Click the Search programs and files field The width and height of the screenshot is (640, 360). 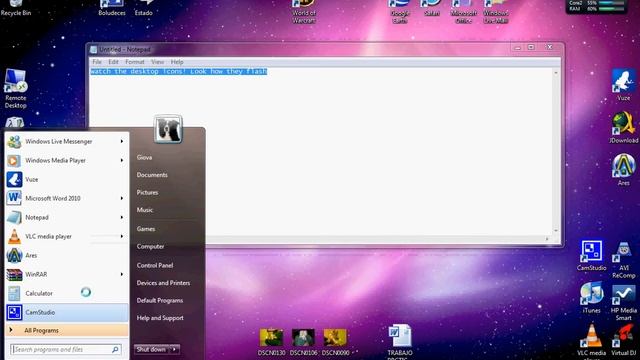pyautogui.click(x=66, y=349)
